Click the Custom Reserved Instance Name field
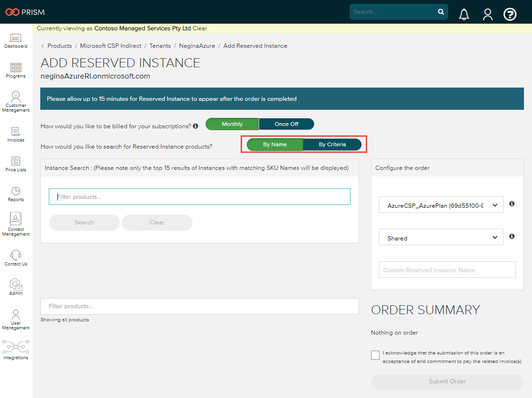The height and width of the screenshot is (398, 532). coord(447,270)
